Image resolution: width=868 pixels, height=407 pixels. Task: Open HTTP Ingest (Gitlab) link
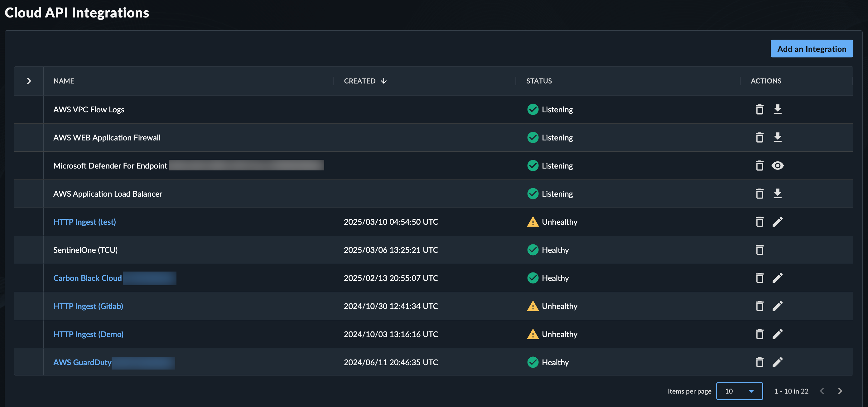(x=88, y=306)
